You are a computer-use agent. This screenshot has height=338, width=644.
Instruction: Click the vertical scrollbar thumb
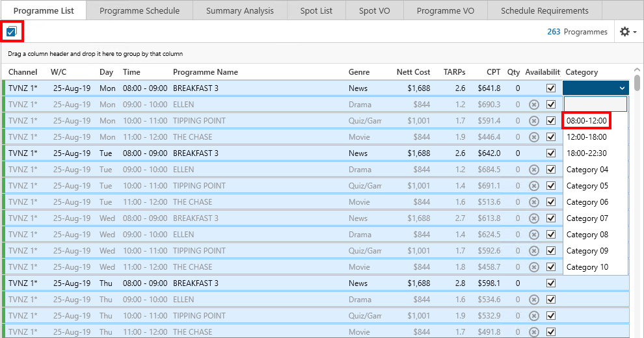637,83
